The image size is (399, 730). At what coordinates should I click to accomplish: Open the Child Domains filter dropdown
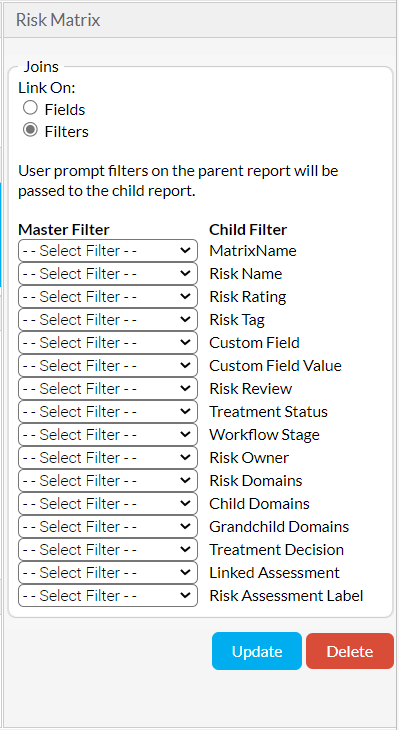pos(108,504)
